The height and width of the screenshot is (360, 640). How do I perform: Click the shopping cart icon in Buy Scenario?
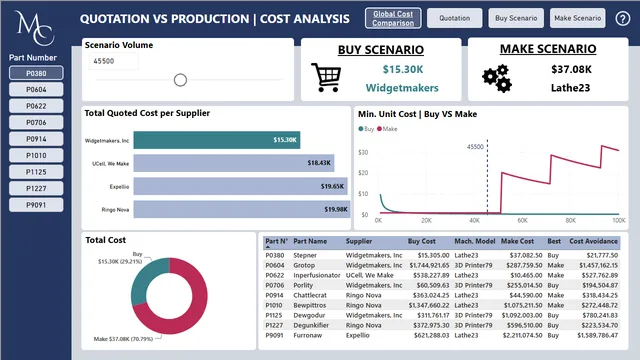[x=326, y=77]
